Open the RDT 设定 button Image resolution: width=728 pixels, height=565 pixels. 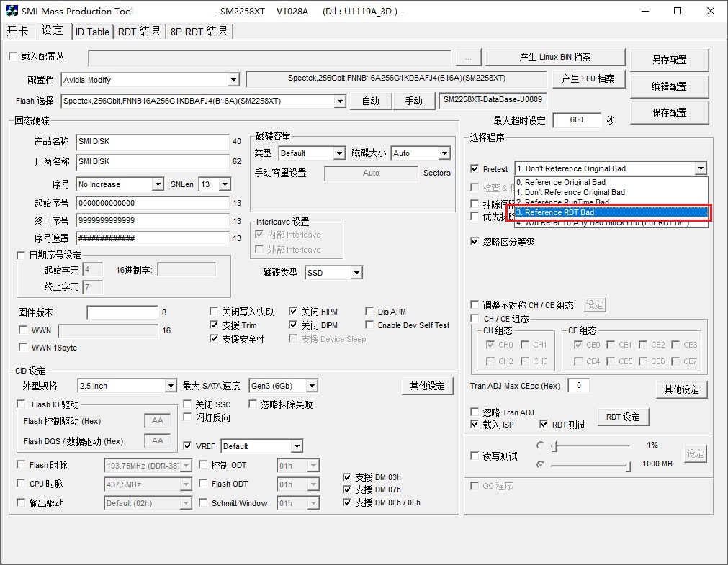[623, 417]
